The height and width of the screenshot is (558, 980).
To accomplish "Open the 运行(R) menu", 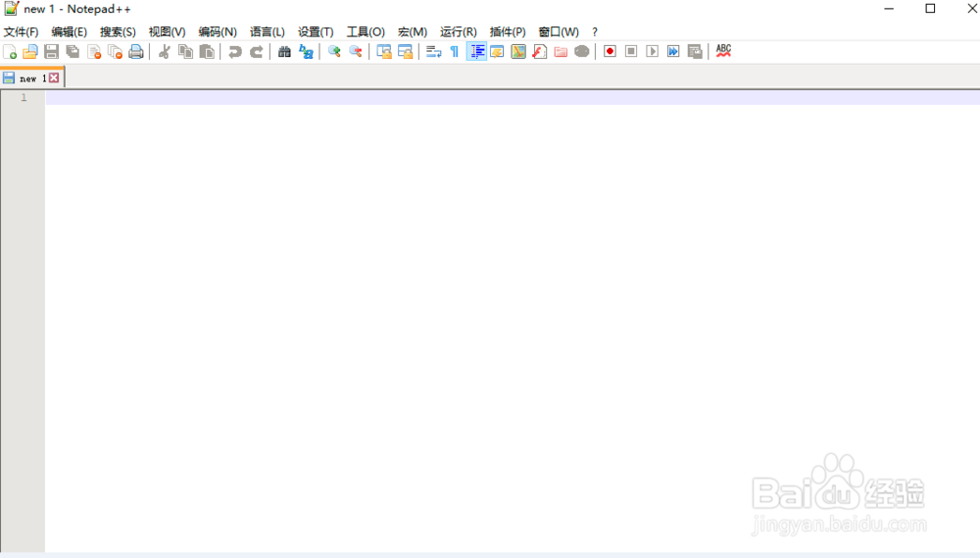I will click(458, 32).
